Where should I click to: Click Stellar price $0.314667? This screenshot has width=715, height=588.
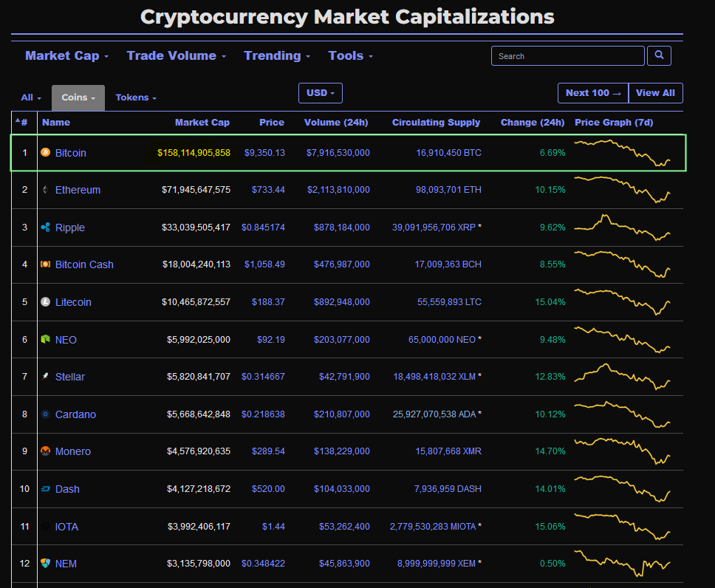[x=263, y=376]
